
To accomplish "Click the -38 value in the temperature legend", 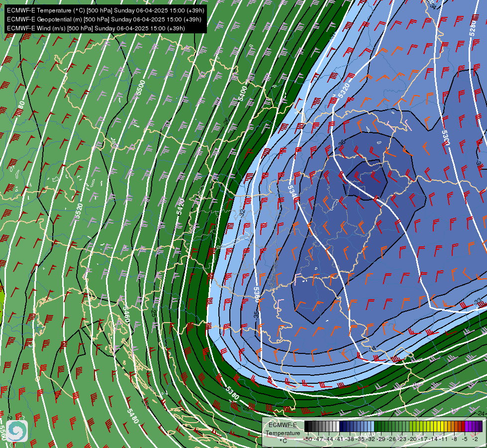I will click(349, 439).
